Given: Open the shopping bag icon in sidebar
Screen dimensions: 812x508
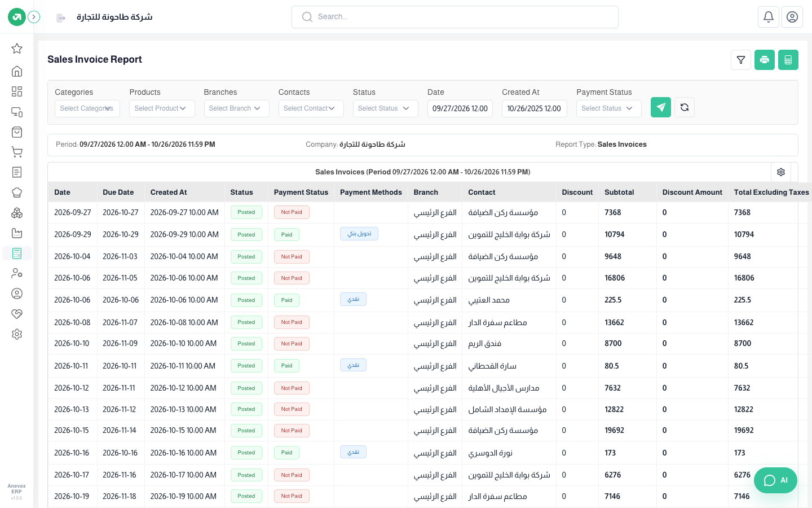Looking at the screenshot, I should [17, 132].
